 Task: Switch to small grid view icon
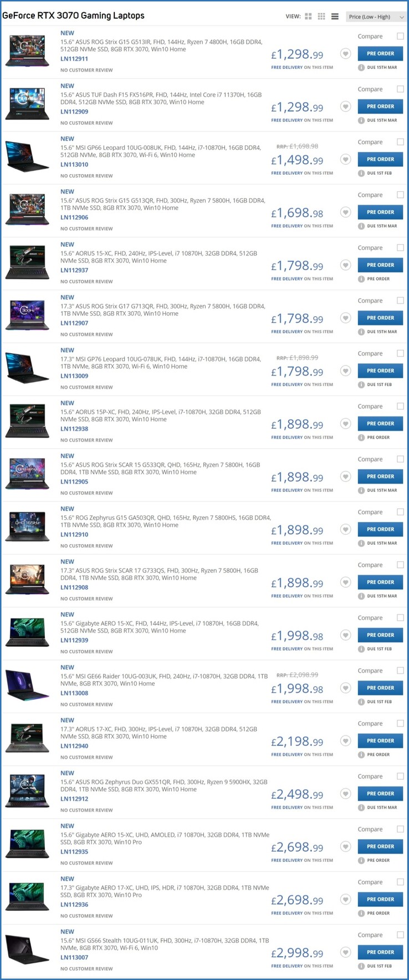(x=321, y=17)
